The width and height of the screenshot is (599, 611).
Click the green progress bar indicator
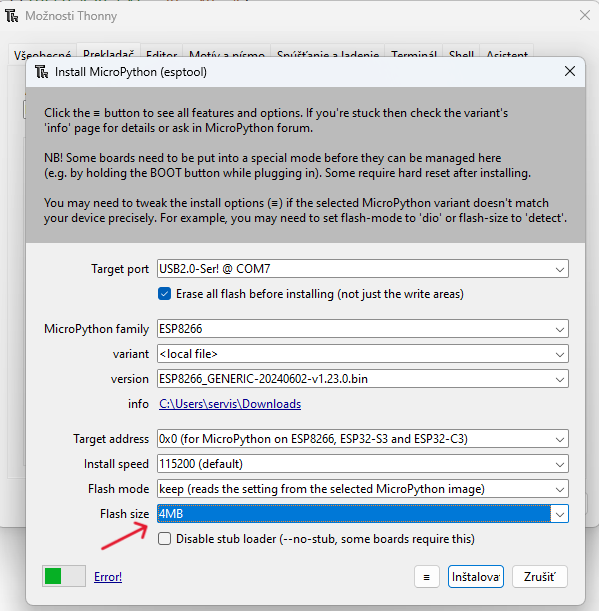coord(53,576)
